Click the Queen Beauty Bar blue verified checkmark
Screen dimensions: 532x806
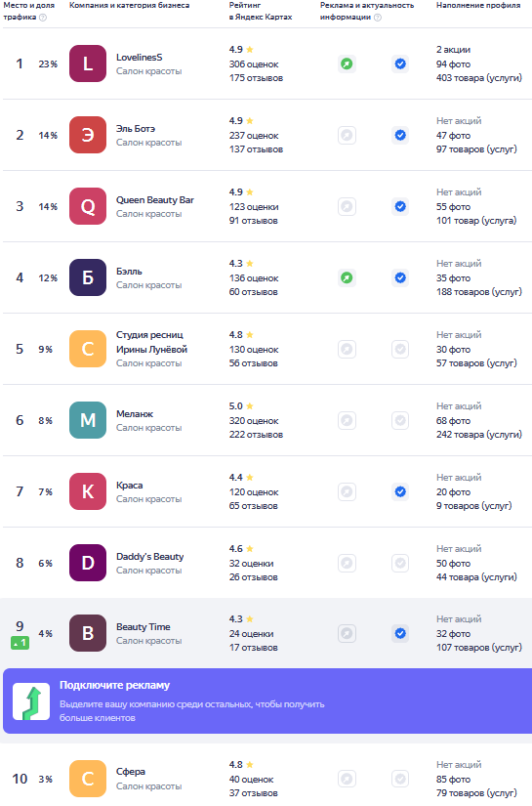(x=400, y=207)
